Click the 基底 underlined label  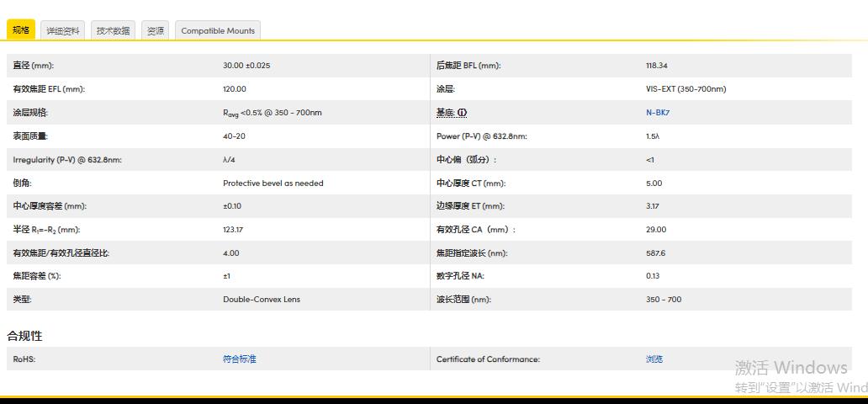(x=445, y=113)
